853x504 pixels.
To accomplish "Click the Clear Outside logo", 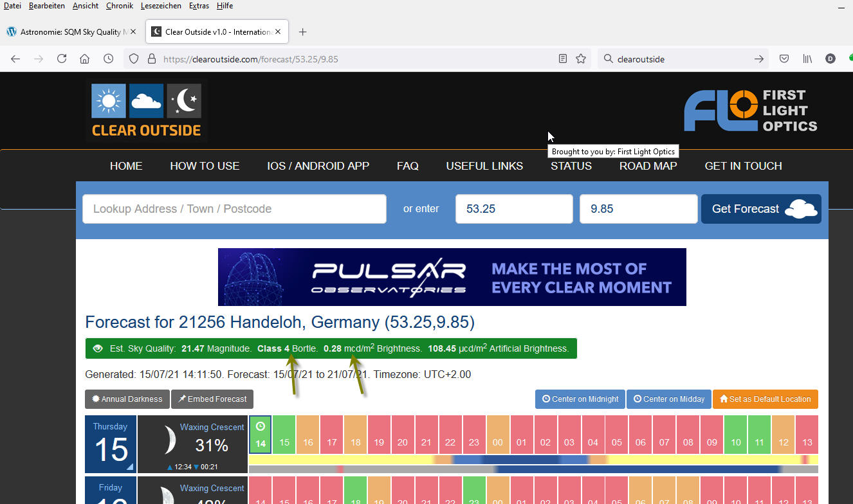I will click(147, 111).
